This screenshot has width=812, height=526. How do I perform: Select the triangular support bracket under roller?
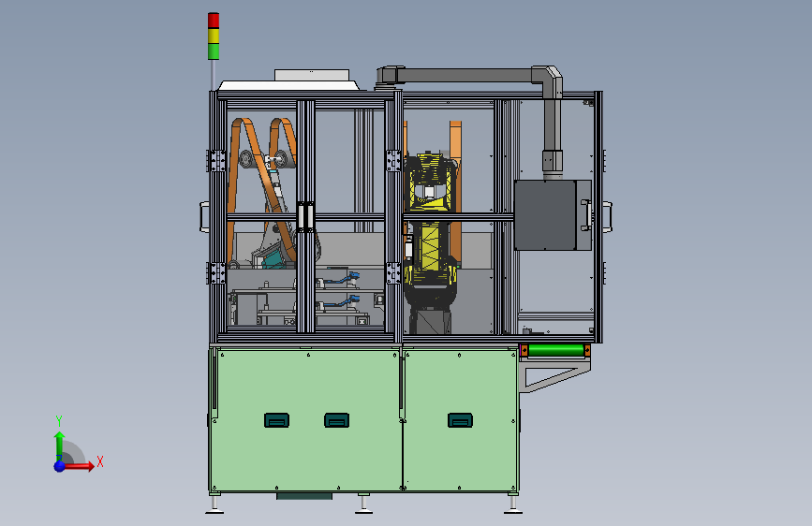tap(554, 376)
